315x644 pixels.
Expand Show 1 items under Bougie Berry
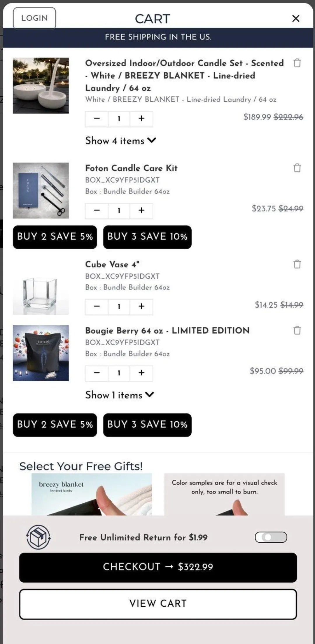click(x=120, y=395)
